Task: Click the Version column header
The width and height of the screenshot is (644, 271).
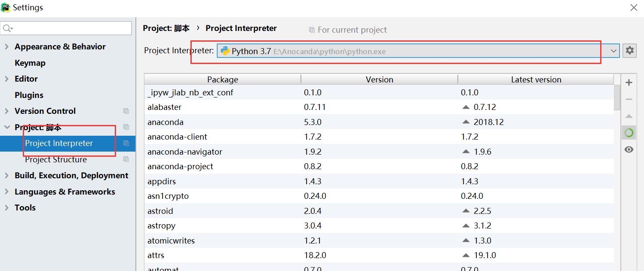Action: [380, 79]
